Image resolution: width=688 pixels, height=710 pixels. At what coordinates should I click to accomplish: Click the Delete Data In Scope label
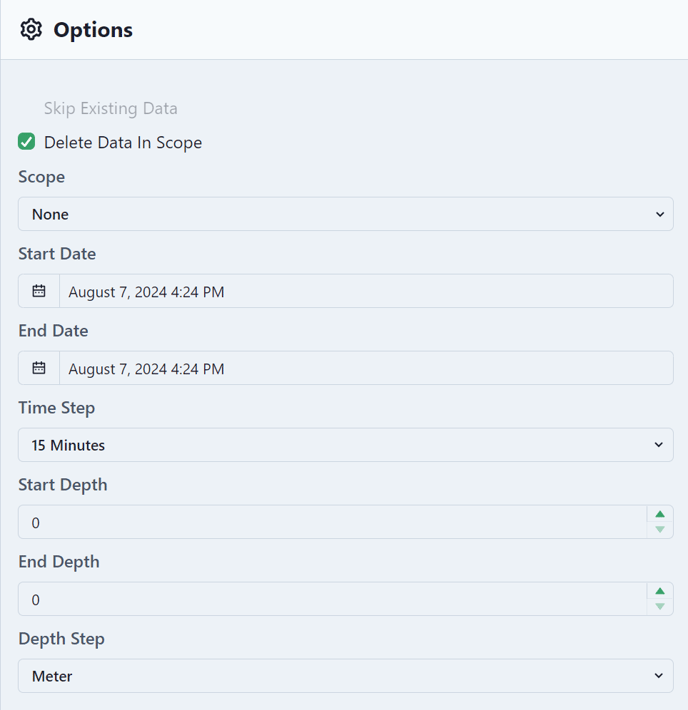point(123,143)
